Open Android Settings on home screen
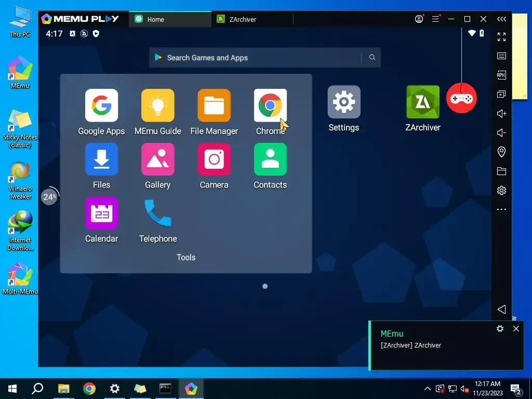 344,102
